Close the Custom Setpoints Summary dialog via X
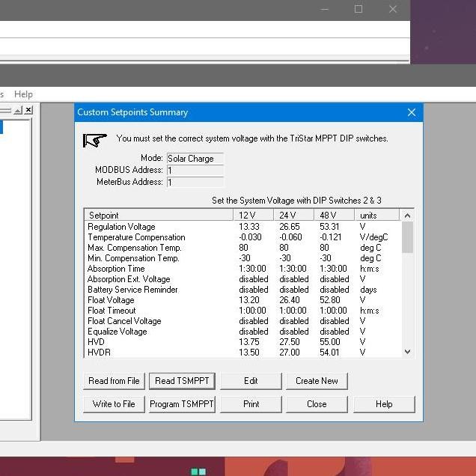The image size is (476, 476). click(x=411, y=112)
